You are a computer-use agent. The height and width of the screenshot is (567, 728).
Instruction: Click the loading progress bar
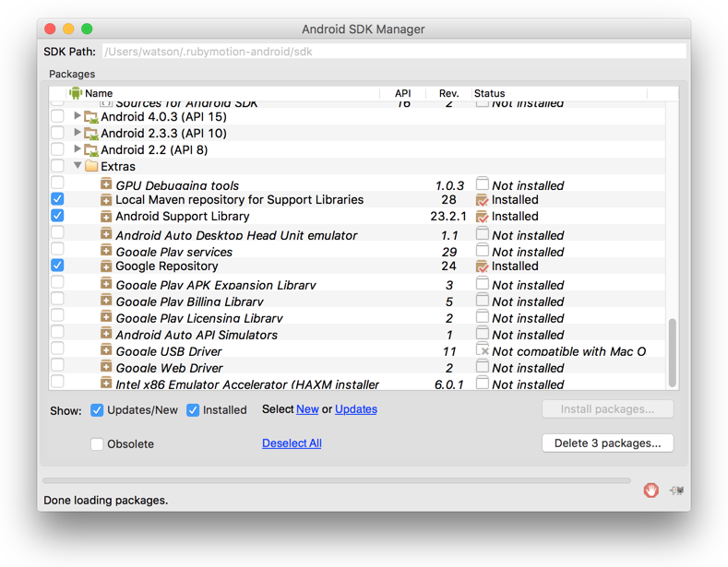(337, 480)
